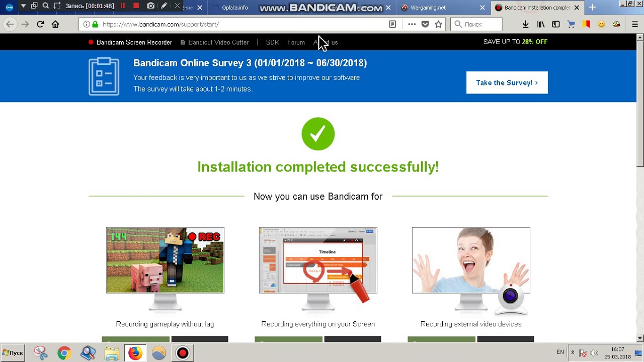Viewport: 644px width, 362px height.
Task: Stop the Bandicam recording
Action: (x=136, y=6)
